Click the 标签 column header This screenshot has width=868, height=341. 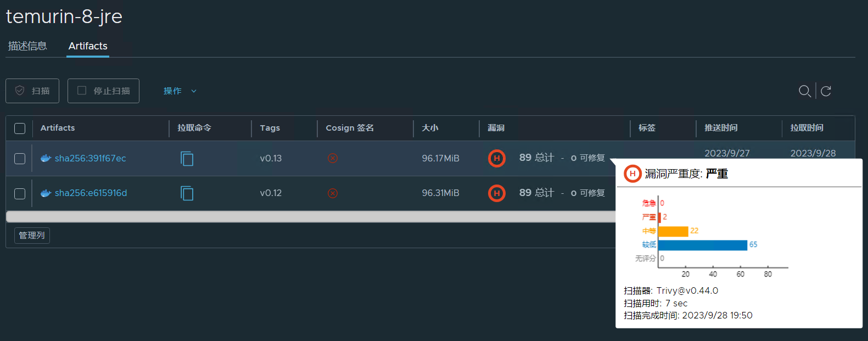coord(647,128)
